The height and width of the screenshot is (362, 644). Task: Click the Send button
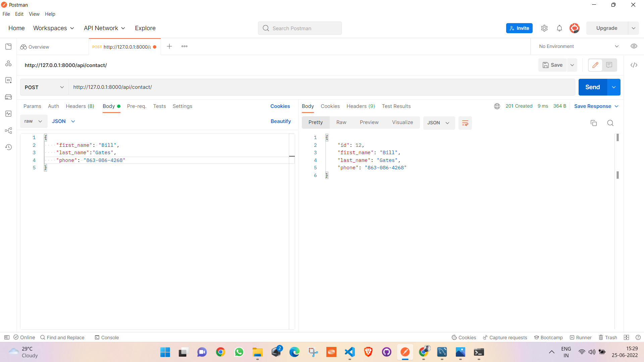[592, 87]
